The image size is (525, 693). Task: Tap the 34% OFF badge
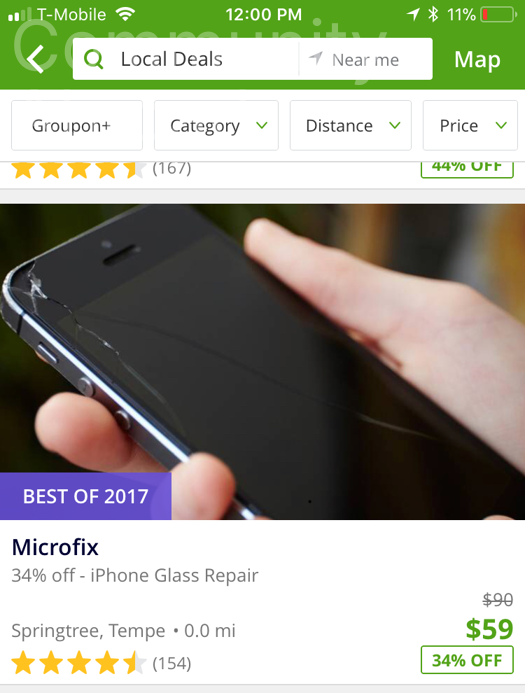tap(467, 660)
